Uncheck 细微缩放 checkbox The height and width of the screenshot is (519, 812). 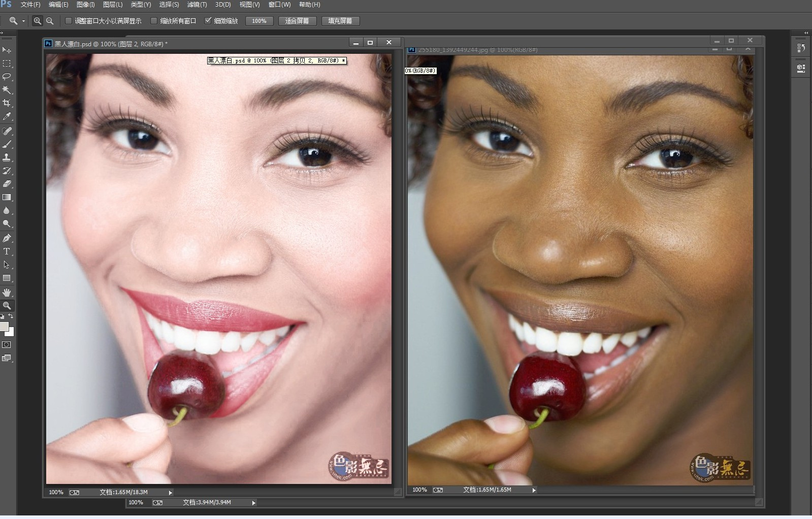point(208,21)
